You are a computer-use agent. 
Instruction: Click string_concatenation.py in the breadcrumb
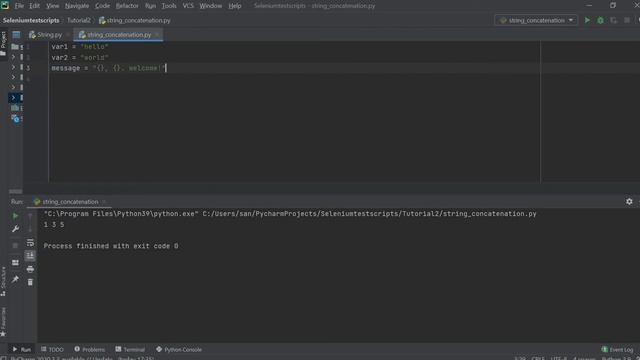pyautogui.click(x=135, y=20)
